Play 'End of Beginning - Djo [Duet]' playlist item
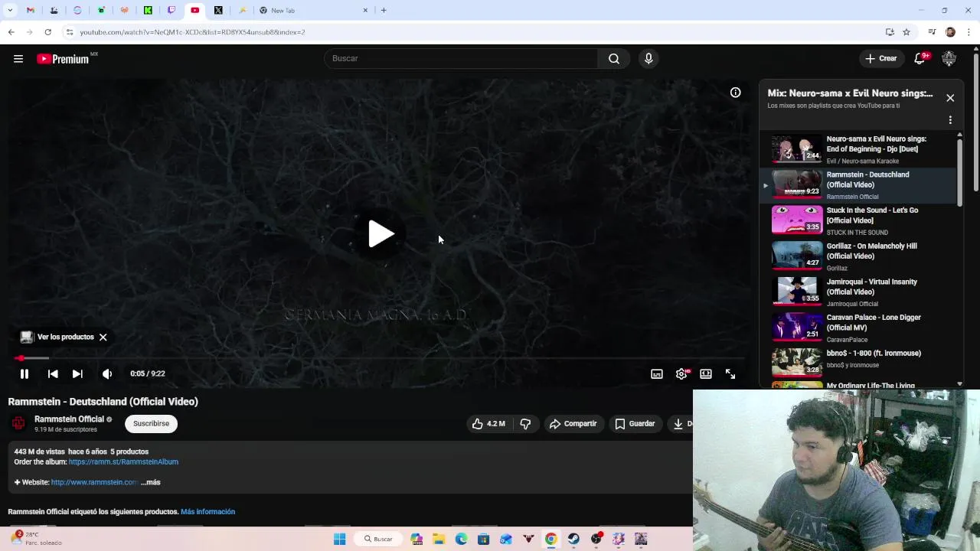980x551 pixels. pyautogui.click(x=858, y=149)
